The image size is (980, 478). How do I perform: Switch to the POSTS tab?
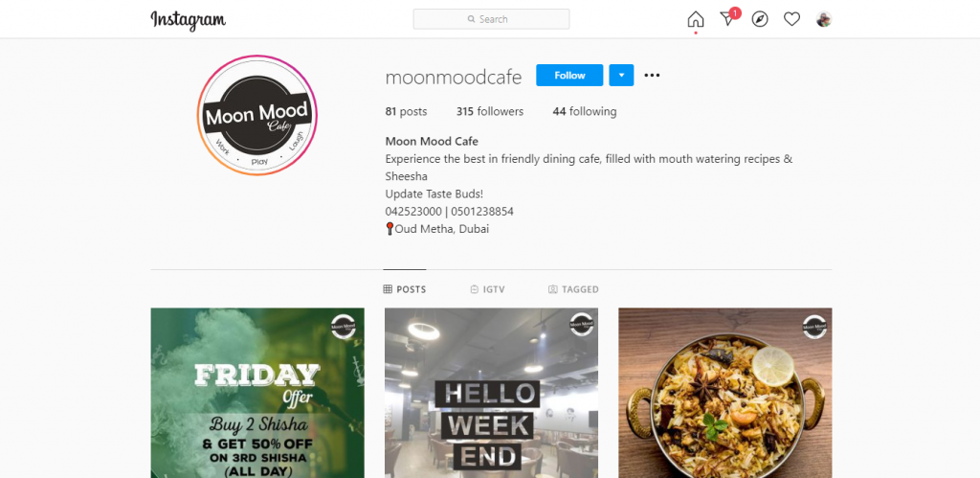(x=405, y=289)
